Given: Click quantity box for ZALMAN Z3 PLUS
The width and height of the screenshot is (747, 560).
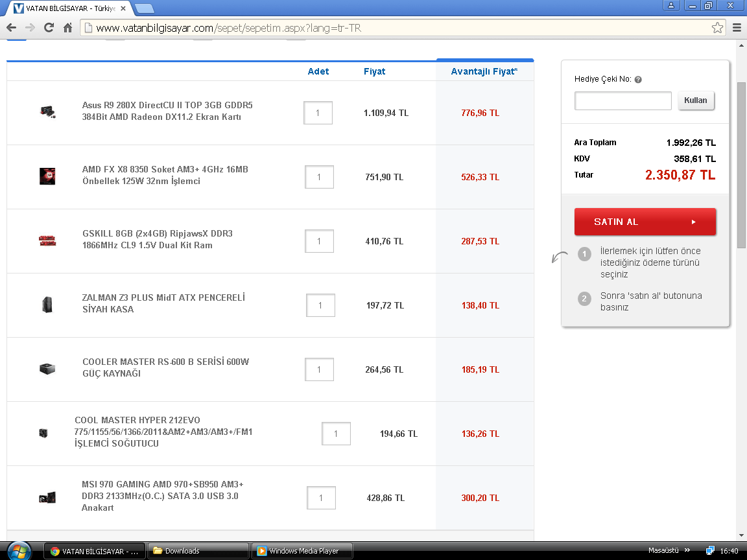Looking at the screenshot, I should (x=320, y=305).
